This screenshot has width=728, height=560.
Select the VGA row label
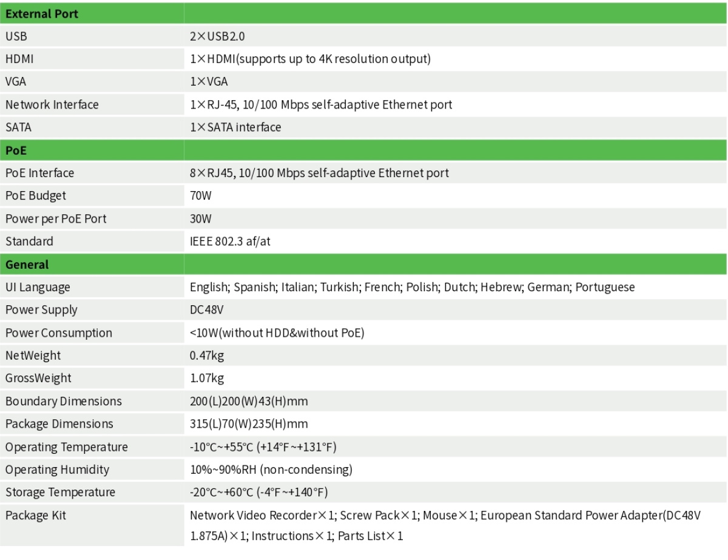(16, 82)
